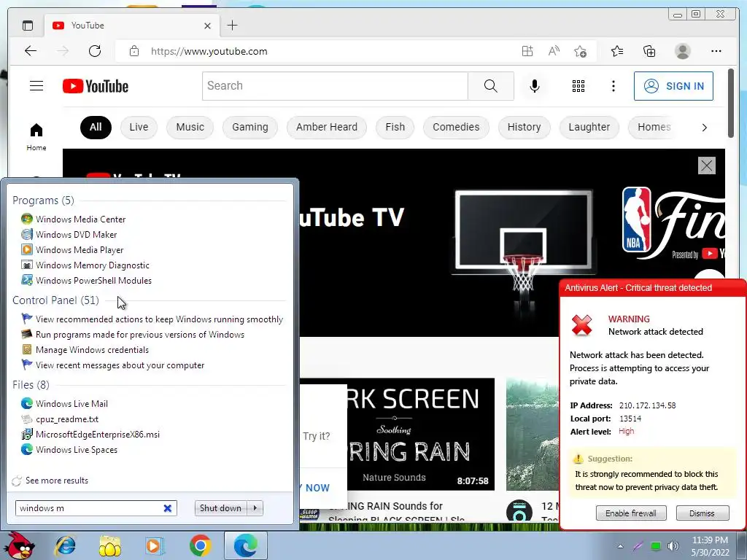This screenshot has height=560, width=747.
Task: Open Windows Live Mail result
Action: point(71,404)
